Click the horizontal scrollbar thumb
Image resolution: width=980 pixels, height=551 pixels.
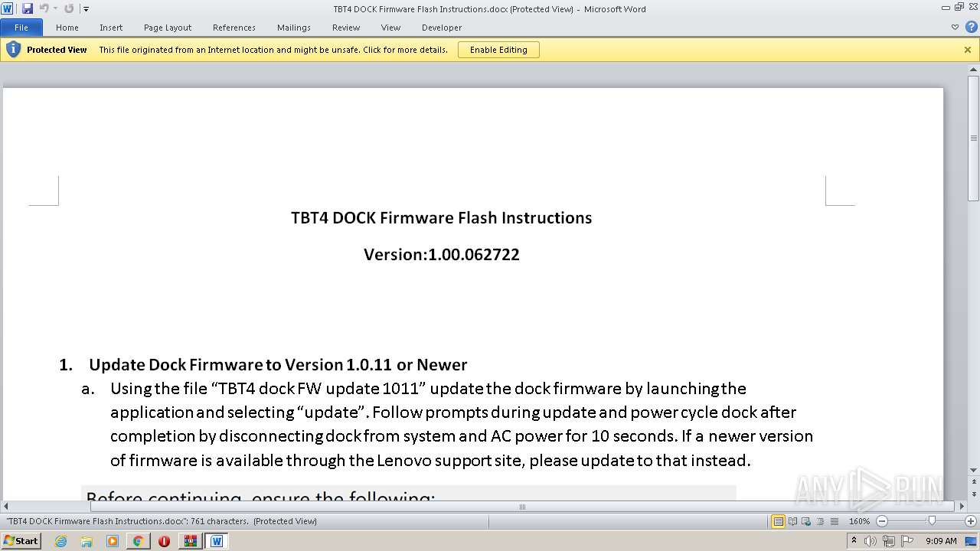click(x=523, y=507)
